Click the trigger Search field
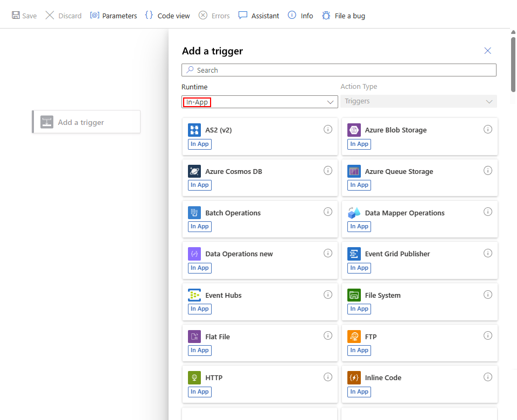Image resolution: width=517 pixels, height=420 pixels. pos(339,70)
